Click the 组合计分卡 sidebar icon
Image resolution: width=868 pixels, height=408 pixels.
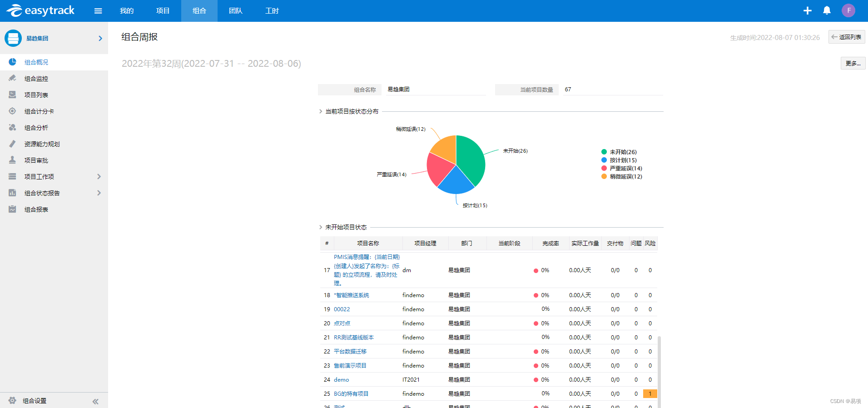coord(12,111)
